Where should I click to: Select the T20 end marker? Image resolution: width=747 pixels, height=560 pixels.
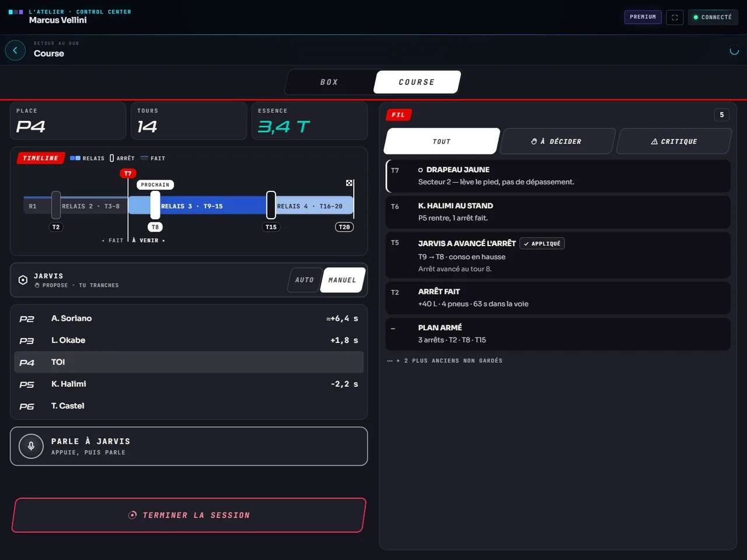(x=344, y=227)
